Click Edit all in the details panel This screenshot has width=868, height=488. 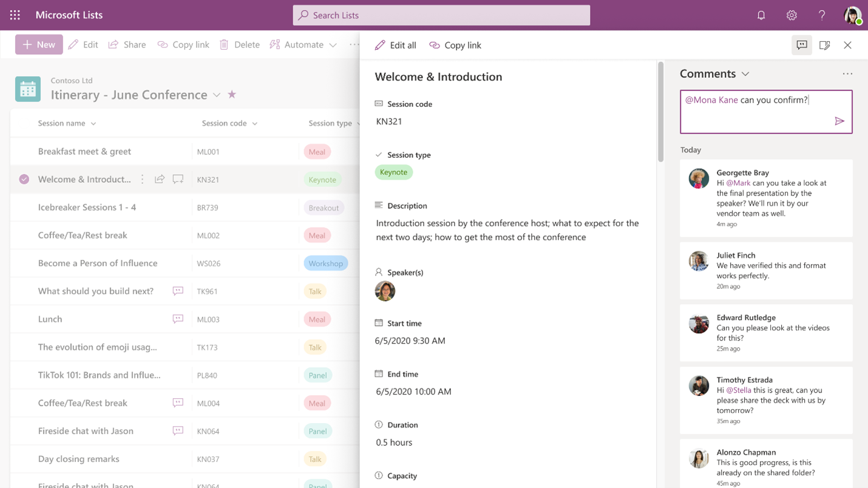(396, 45)
